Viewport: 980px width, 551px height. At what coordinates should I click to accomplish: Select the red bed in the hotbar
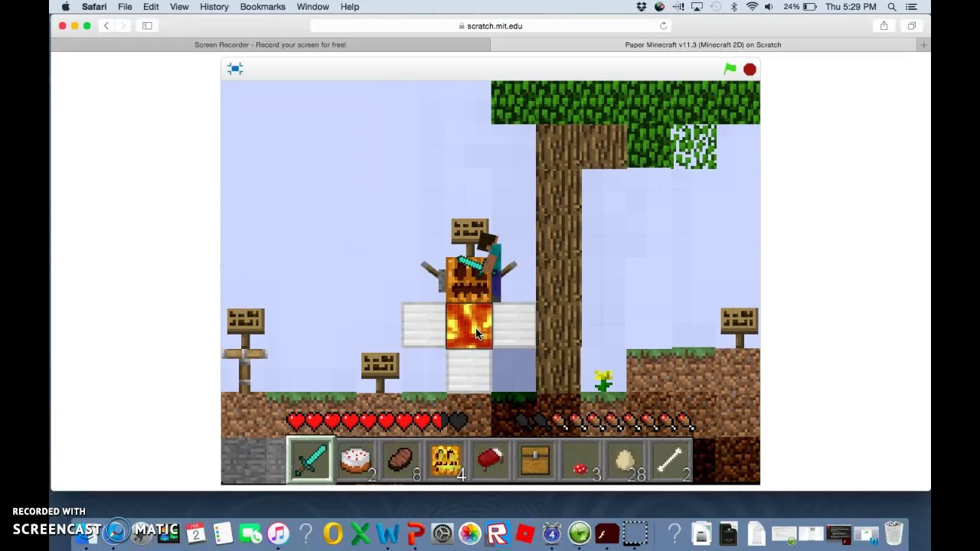[x=490, y=459]
